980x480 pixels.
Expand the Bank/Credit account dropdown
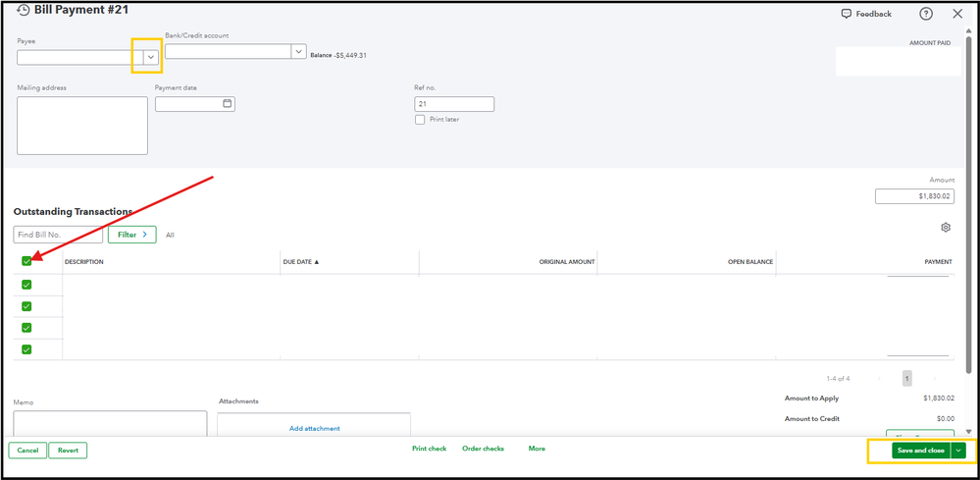click(299, 51)
